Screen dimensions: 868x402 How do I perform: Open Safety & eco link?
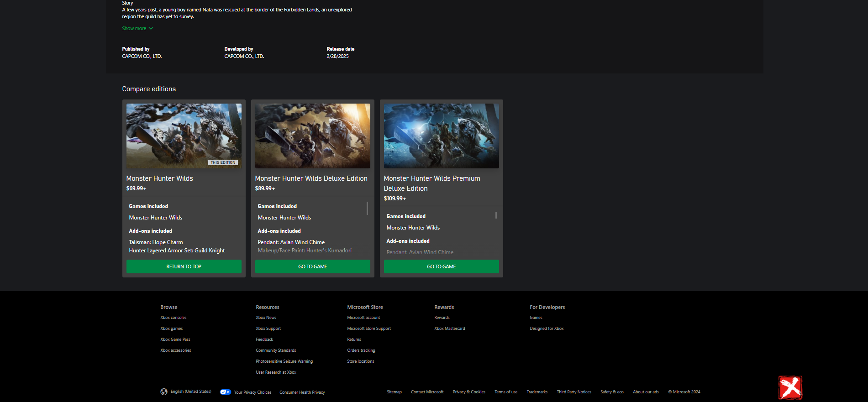[612, 392]
